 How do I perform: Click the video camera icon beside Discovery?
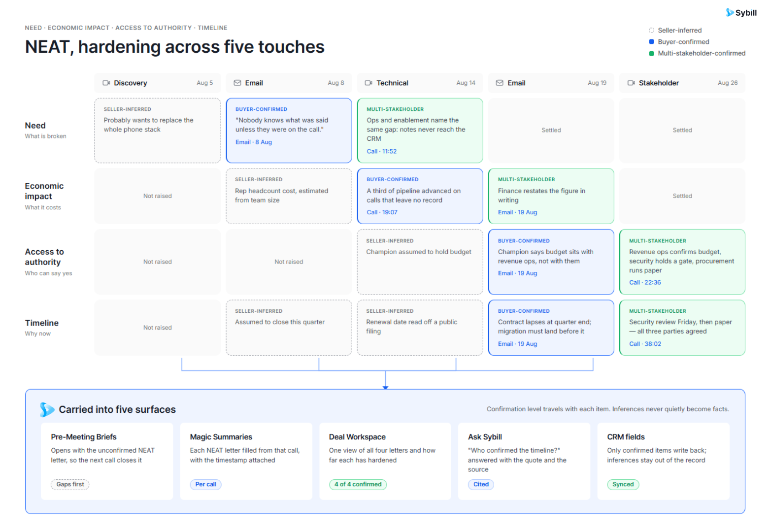click(106, 83)
